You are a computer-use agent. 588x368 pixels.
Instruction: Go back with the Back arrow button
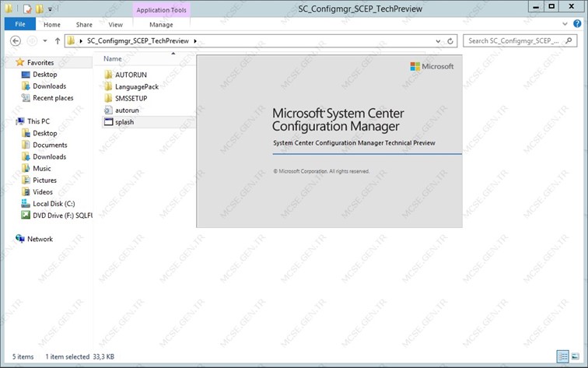[16, 41]
